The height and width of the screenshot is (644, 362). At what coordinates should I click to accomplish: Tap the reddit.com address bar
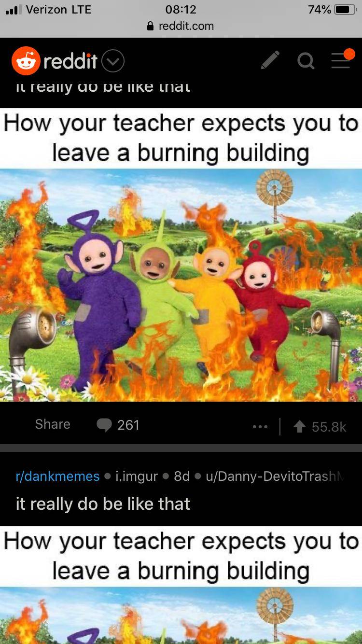[181, 26]
